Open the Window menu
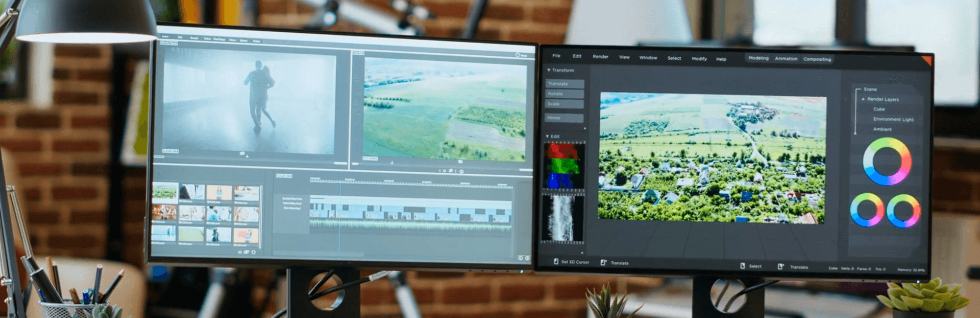This screenshot has width=980, height=318. pyautogui.click(x=648, y=58)
